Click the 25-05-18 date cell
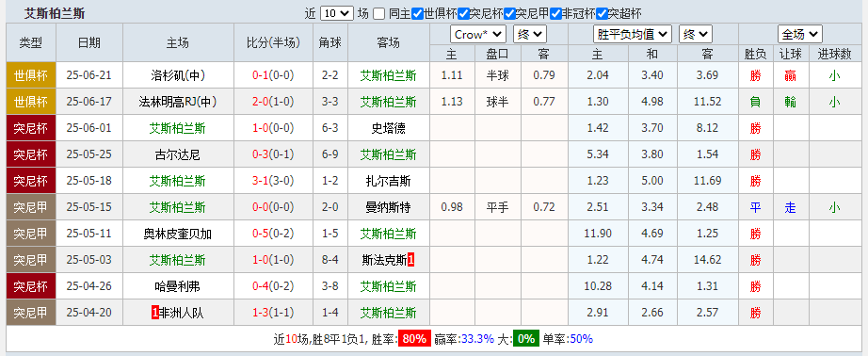The height and width of the screenshot is (356, 868). (x=88, y=181)
